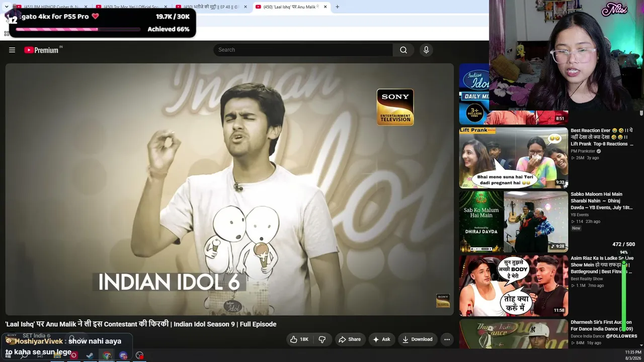Open the Lift Prank video thumbnail
Viewport: 644px width, 362px height.
pos(513,158)
